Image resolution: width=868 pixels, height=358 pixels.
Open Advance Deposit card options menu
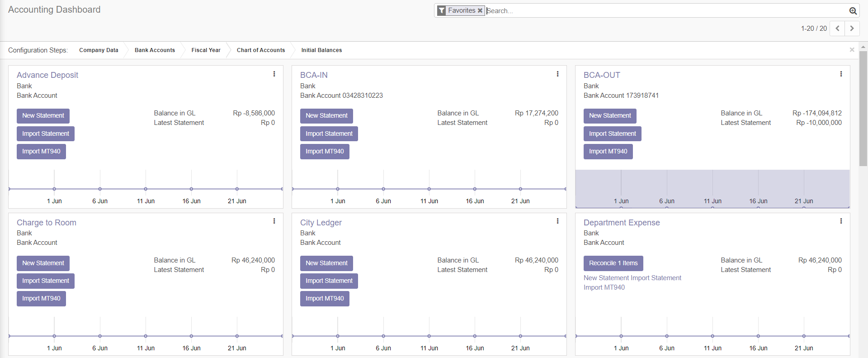pyautogui.click(x=274, y=74)
